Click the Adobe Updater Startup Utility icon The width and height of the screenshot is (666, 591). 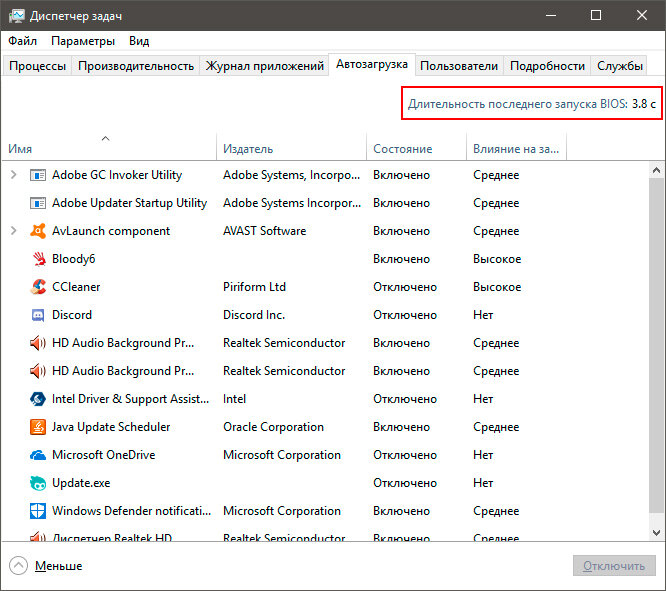click(x=38, y=203)
